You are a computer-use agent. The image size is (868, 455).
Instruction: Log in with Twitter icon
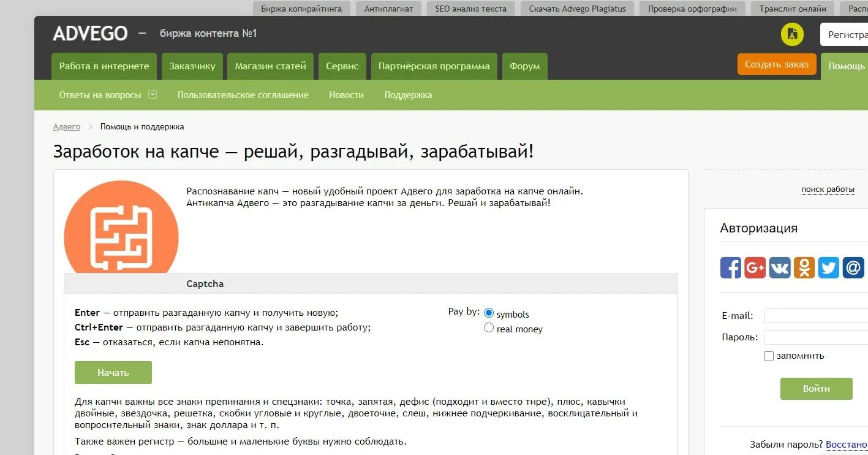829,267
